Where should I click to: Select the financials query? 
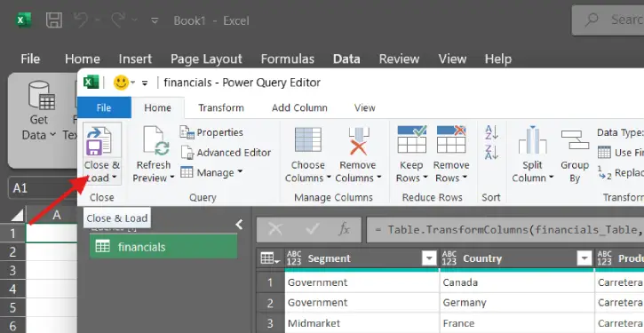[x=163, y=247]
